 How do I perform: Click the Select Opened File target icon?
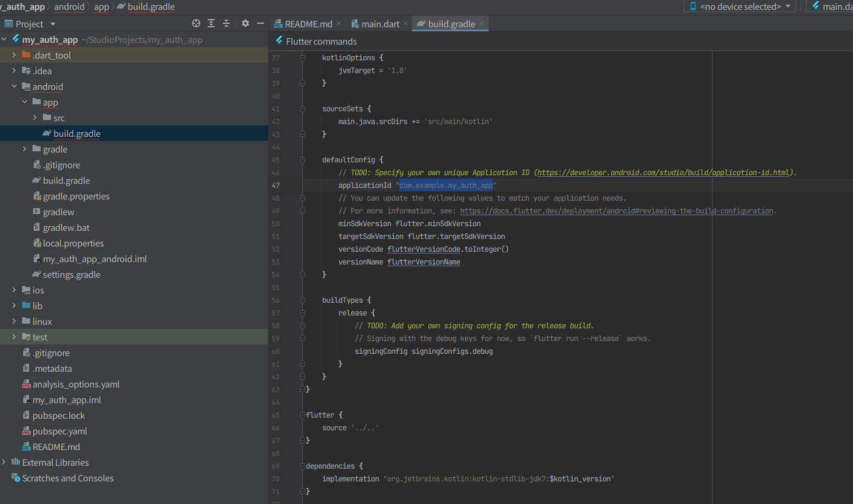point(196,23)
